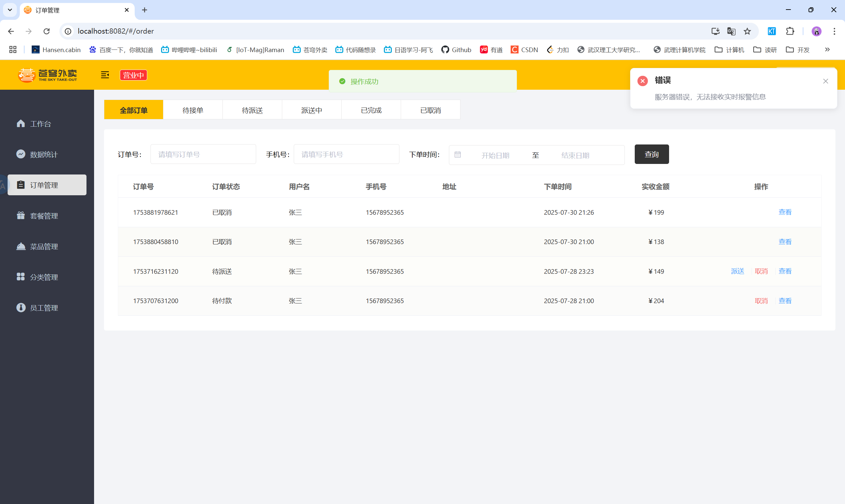Focus the 订单号 input field
The height and width of the screenshot is (504, 845).
(203, 154)
